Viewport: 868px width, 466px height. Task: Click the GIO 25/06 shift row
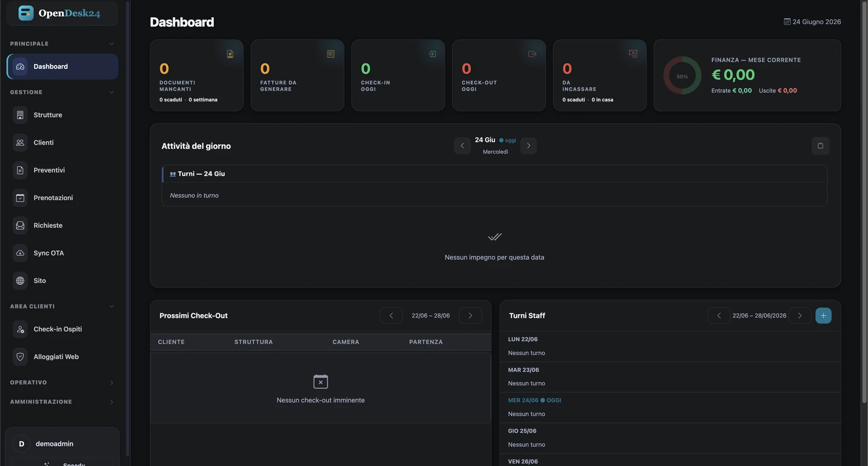(x=670, y=438)
